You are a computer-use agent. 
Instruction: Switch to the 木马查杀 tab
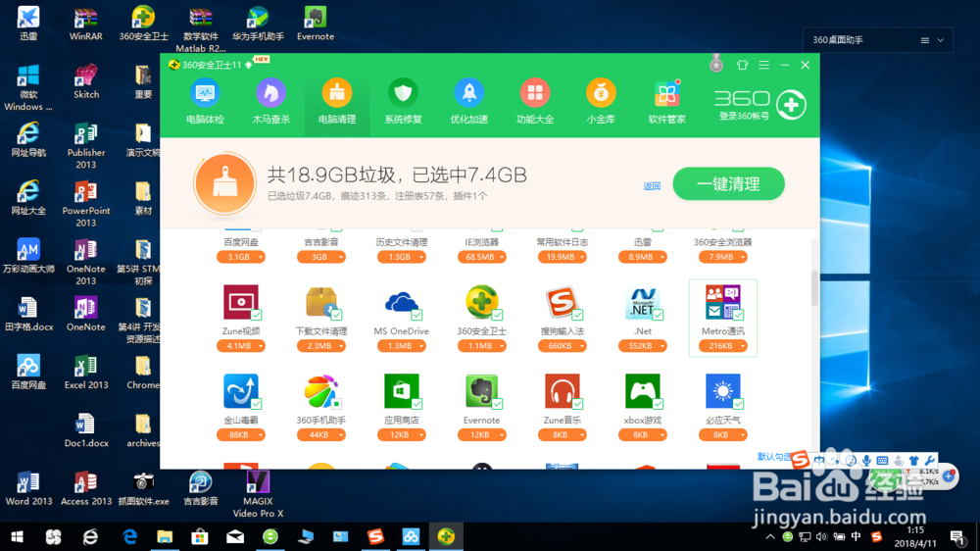270,103
